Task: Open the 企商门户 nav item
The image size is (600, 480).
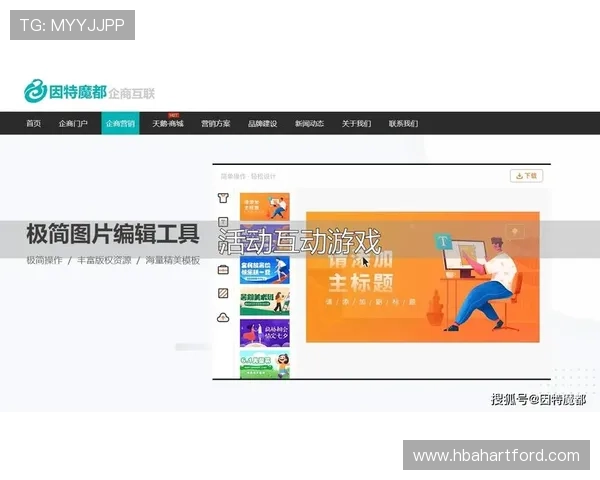Action: 73,123
